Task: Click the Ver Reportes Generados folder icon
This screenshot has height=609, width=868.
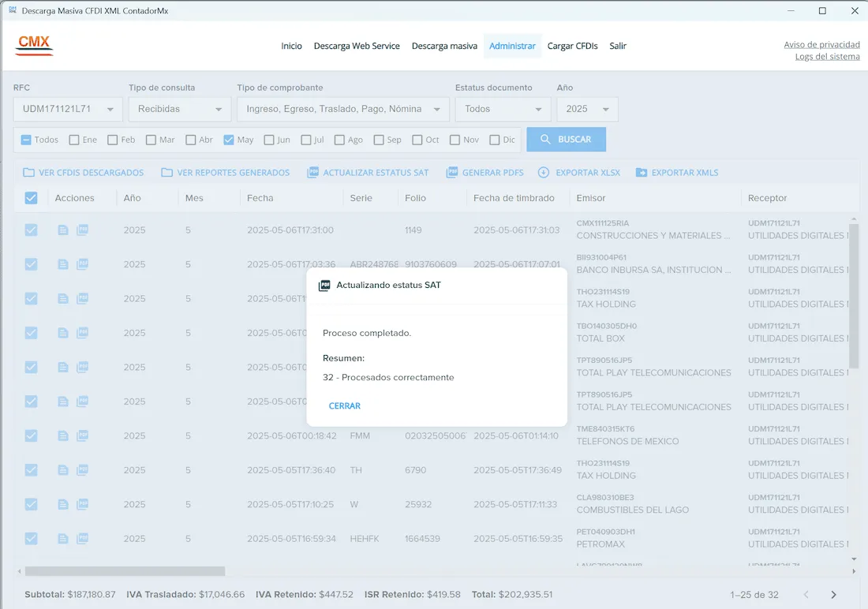Action: tap(166, 173)
